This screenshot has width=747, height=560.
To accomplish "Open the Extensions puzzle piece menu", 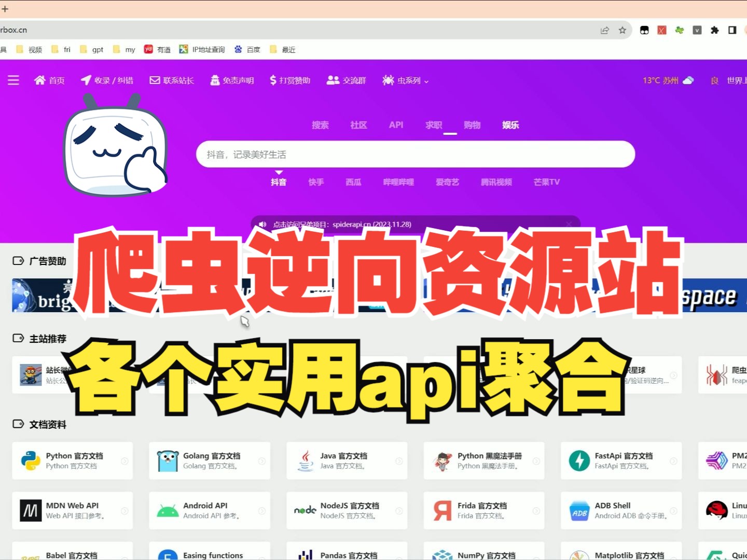I will tap(715, 30).
